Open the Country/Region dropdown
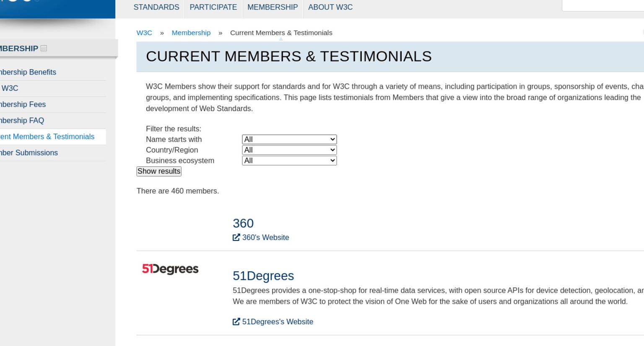The height and width of the screenshot is (346, 644). 289,150
